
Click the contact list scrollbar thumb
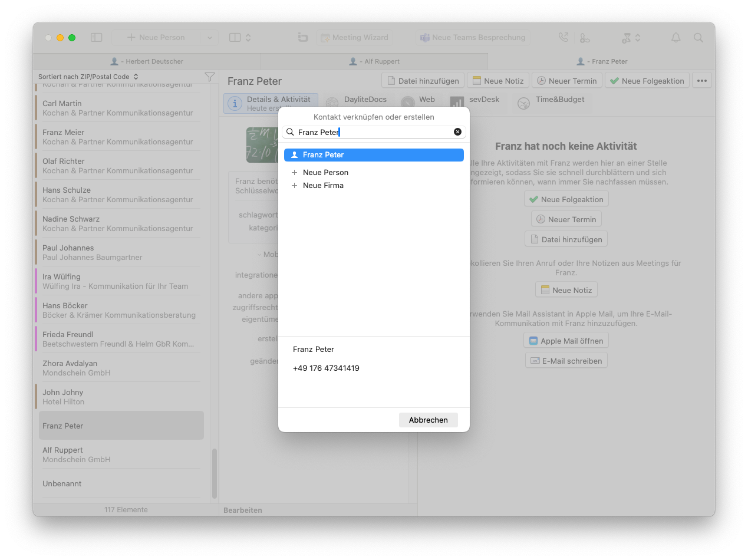(215, 473)
